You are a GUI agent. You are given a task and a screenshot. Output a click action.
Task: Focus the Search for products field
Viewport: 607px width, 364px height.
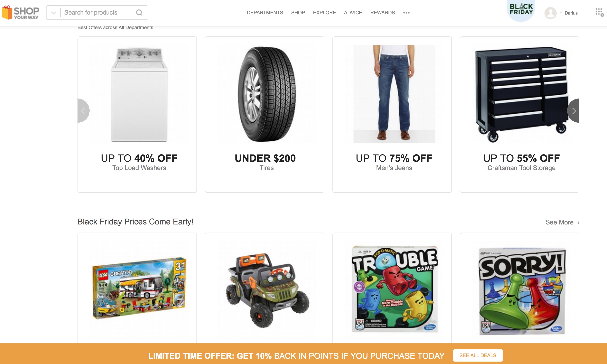coord(98,13)
